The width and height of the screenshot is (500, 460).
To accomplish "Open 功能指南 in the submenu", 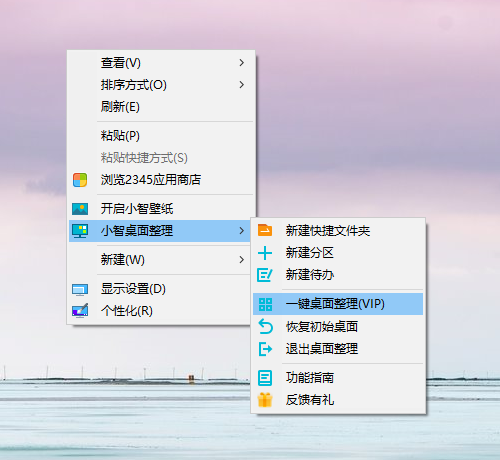I will (338, 378).
